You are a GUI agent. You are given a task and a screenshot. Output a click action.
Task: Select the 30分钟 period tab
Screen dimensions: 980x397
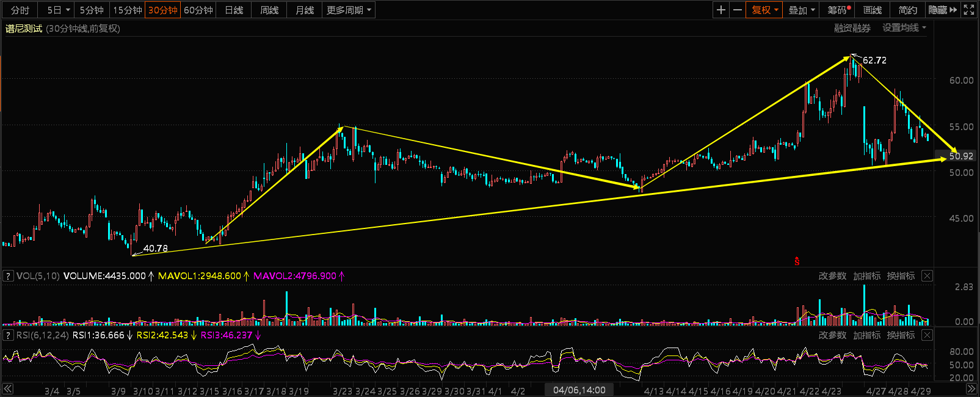tap(162, 10)
